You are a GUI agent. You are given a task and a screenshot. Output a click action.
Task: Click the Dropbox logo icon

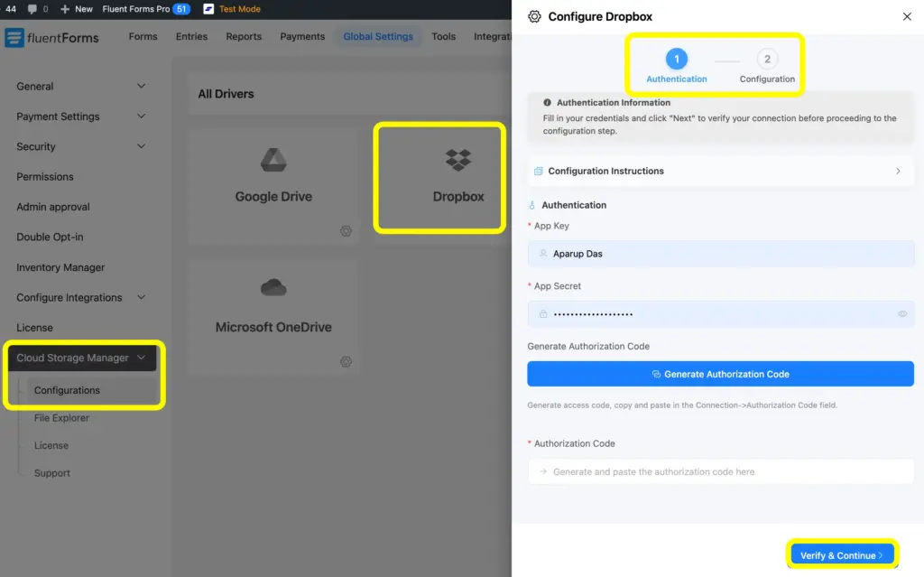[x=458, y=160]
